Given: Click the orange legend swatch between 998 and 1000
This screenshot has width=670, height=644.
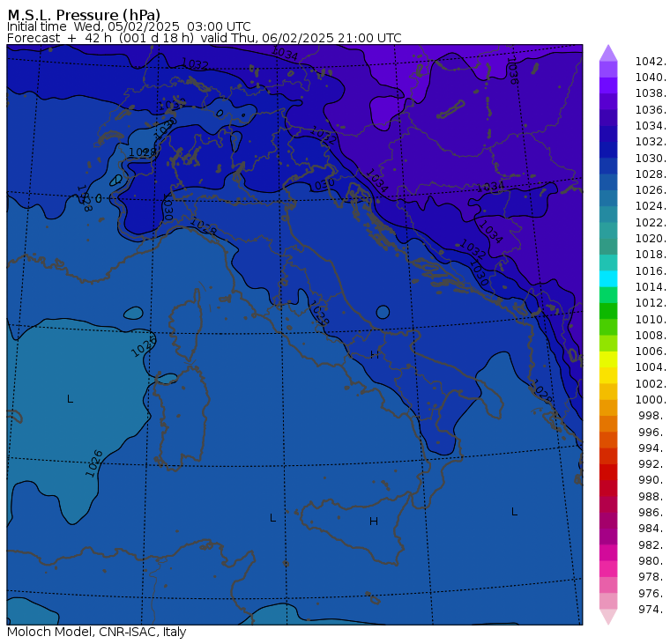Looking at the screenshot, I should (608, 407).
